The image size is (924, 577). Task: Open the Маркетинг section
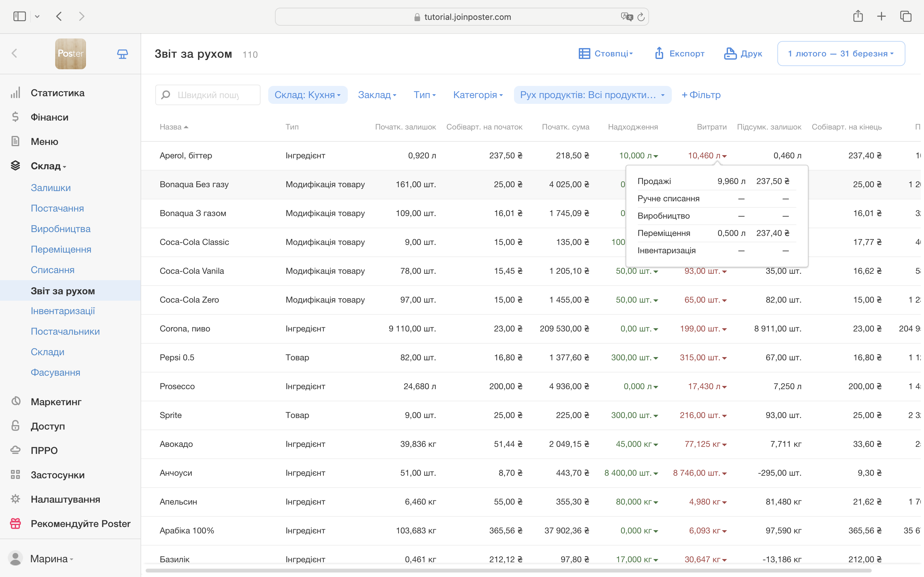point(56,402)
